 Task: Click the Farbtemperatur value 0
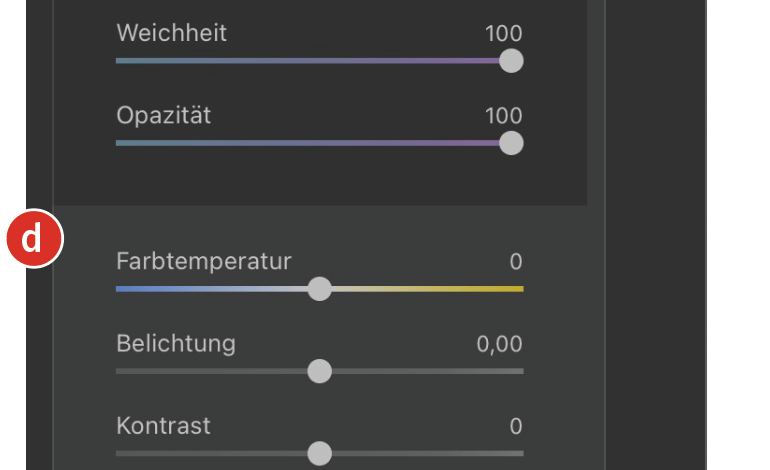pos(516,262)
